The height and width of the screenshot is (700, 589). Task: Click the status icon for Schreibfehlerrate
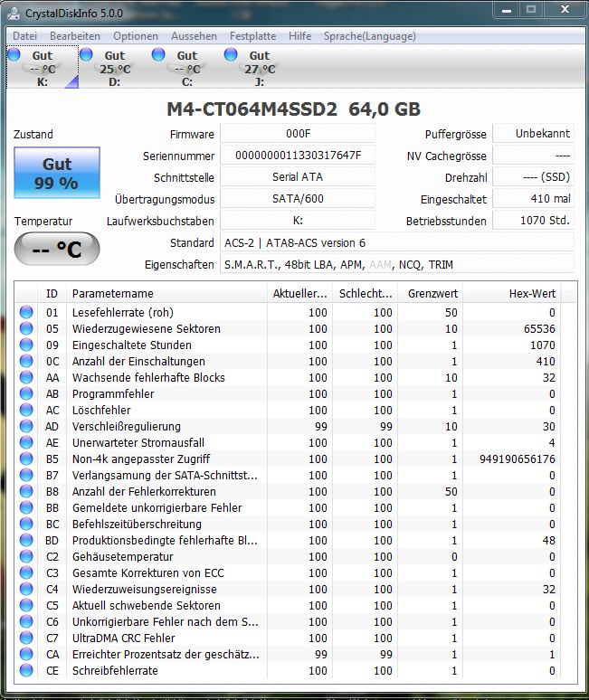click(x=26, y=670)
